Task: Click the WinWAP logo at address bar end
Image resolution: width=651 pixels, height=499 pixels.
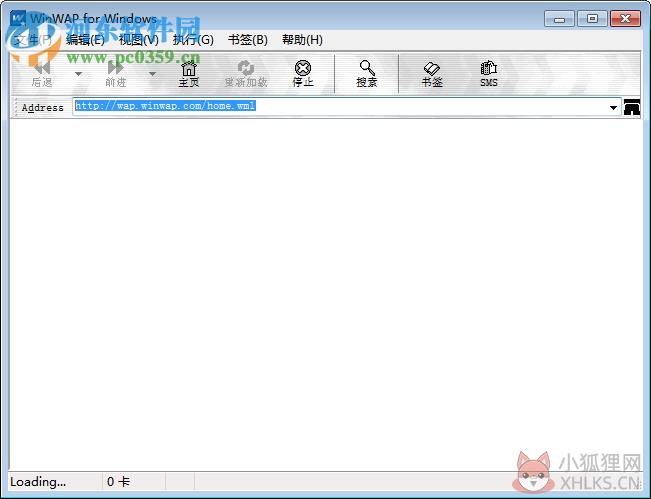Action: click(x=632, y=107)
